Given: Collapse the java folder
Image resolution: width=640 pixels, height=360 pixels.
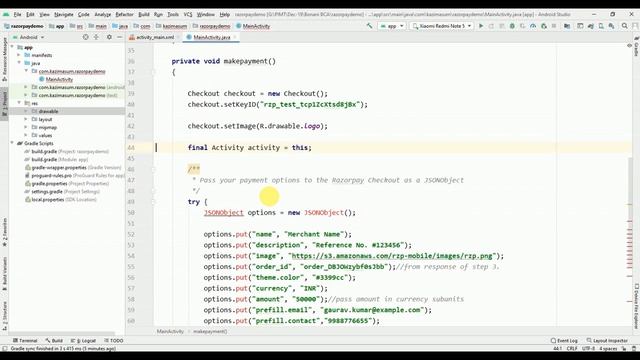Looking at the screenshot, I should [19, 63].
